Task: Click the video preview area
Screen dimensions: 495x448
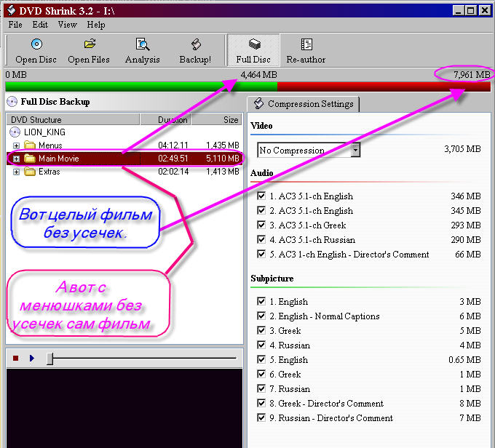Action: coord(124,408)
